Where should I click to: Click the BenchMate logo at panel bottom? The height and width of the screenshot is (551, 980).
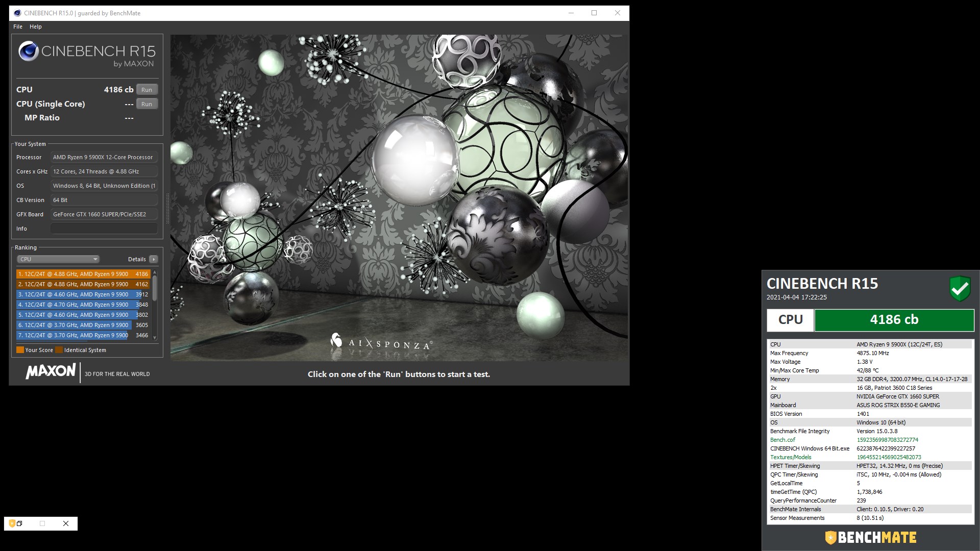point(871,537)
